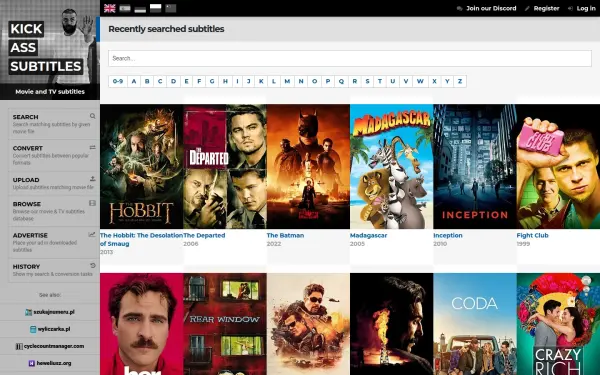Image resolution: width=600 pixels, height=375 pixels.
Task: Filter titles by letter H
Action: [x=225, y=81]
